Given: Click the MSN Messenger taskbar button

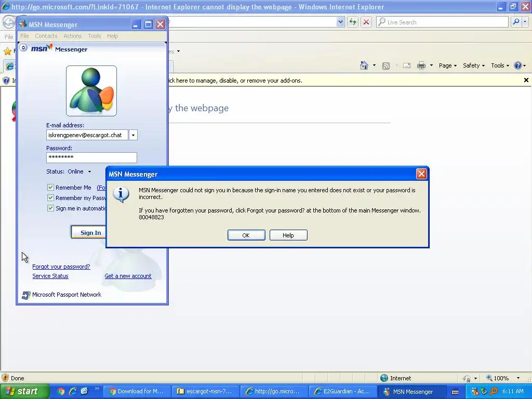Looking at the screenshot, I should coord(411,391).
